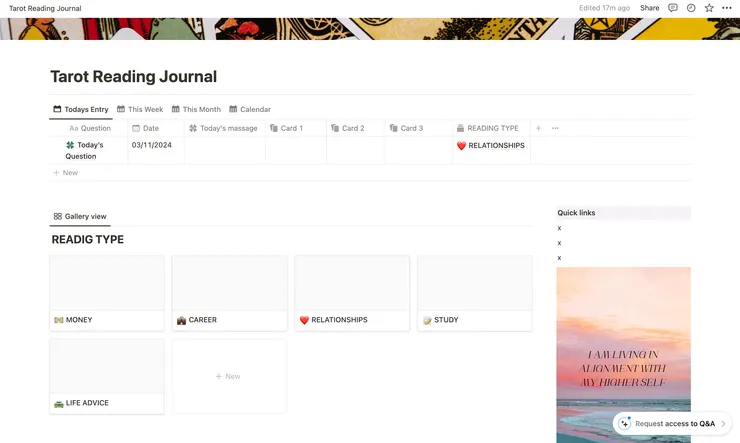Click the Today's massage column header
The image size is (740, 443).
point(223,128)
